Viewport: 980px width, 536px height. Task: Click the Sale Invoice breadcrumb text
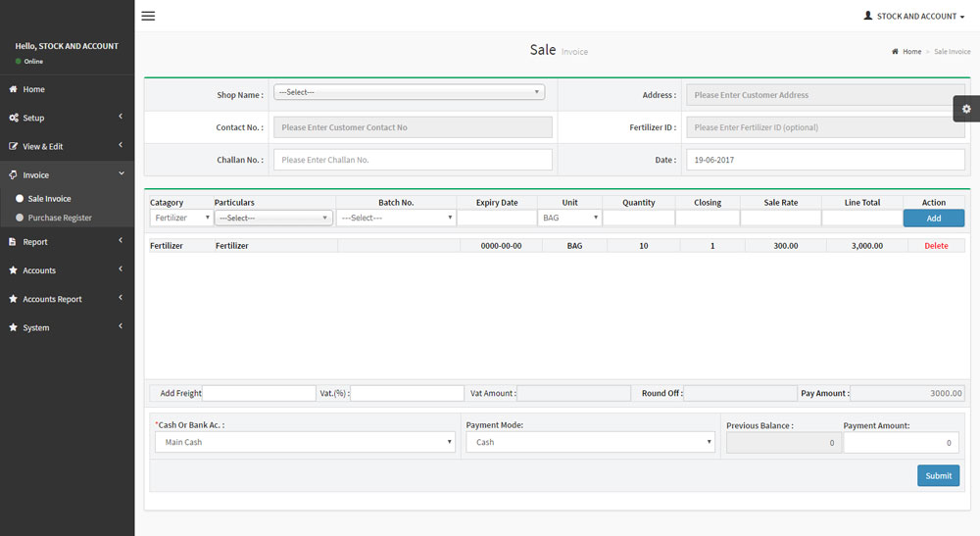point(952,51)
